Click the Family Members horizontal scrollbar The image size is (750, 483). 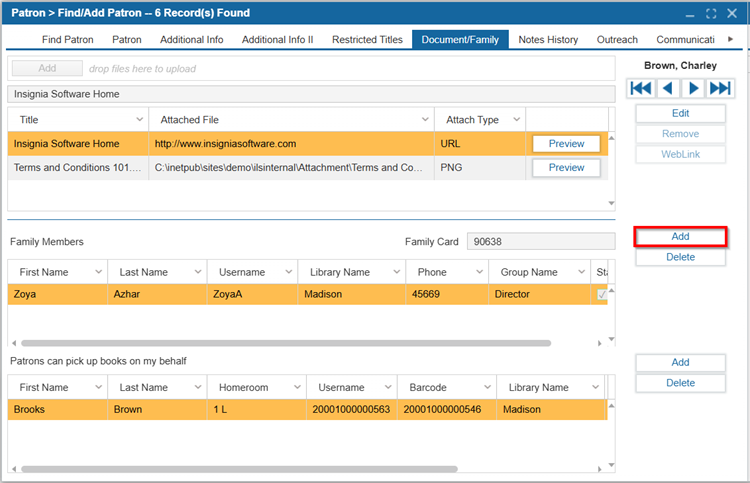point(286,343)
